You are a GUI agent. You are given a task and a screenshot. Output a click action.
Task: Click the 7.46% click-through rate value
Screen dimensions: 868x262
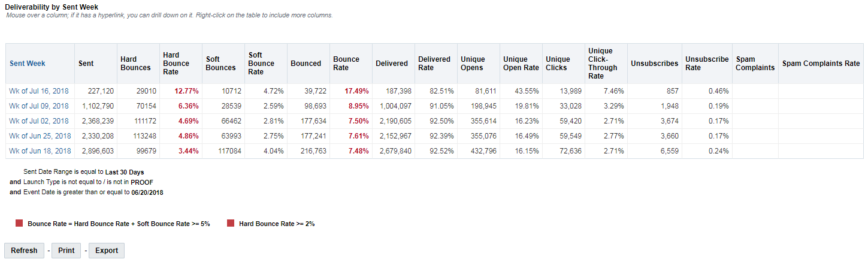(x=613, y=91)
